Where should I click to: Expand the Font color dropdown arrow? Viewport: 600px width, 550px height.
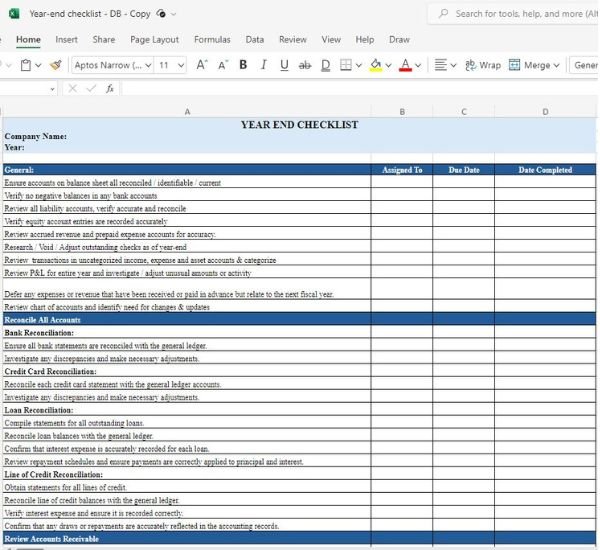[418, 65]
